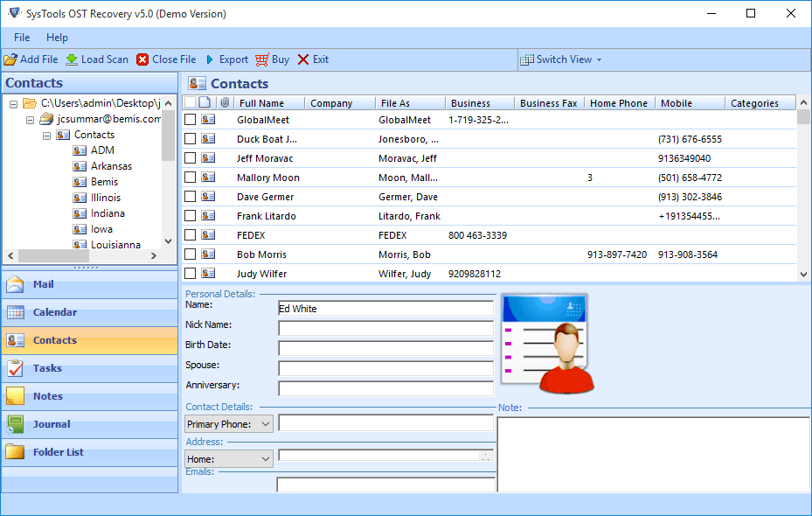
Task: Click the Mail envelope icon
Action: pos(15,284)
